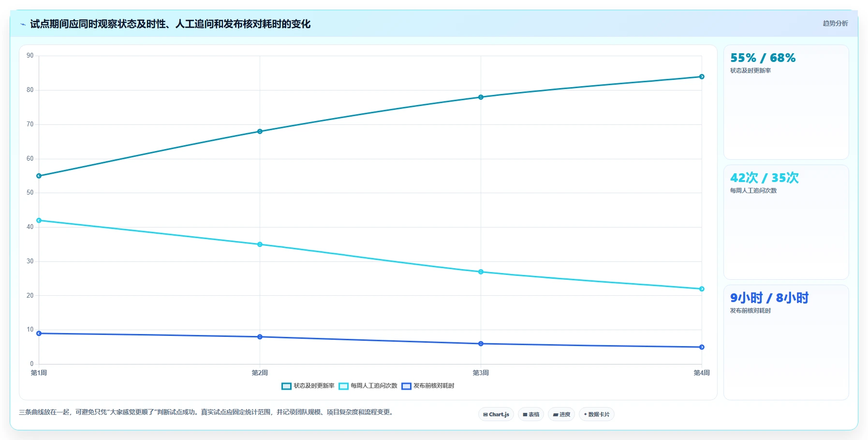
Task: Click the 第1周 x-axis label
Action: pyautogui.click(x=39, y=373)
